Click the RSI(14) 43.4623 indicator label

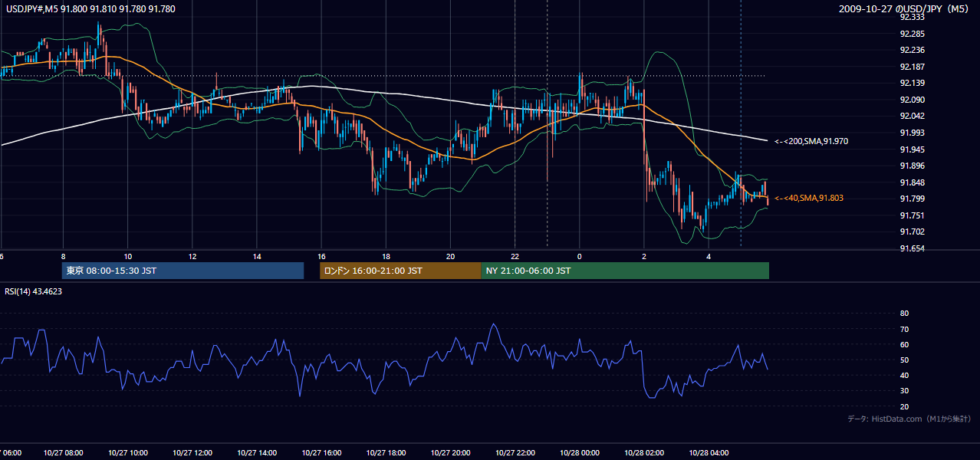tap(34, 291)
